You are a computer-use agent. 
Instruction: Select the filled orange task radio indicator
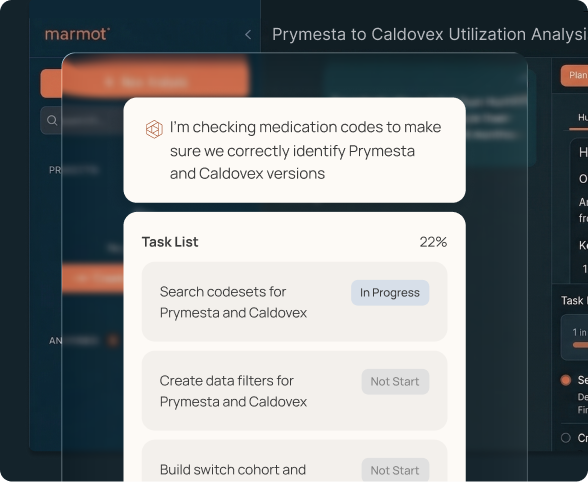pos(566,380)
